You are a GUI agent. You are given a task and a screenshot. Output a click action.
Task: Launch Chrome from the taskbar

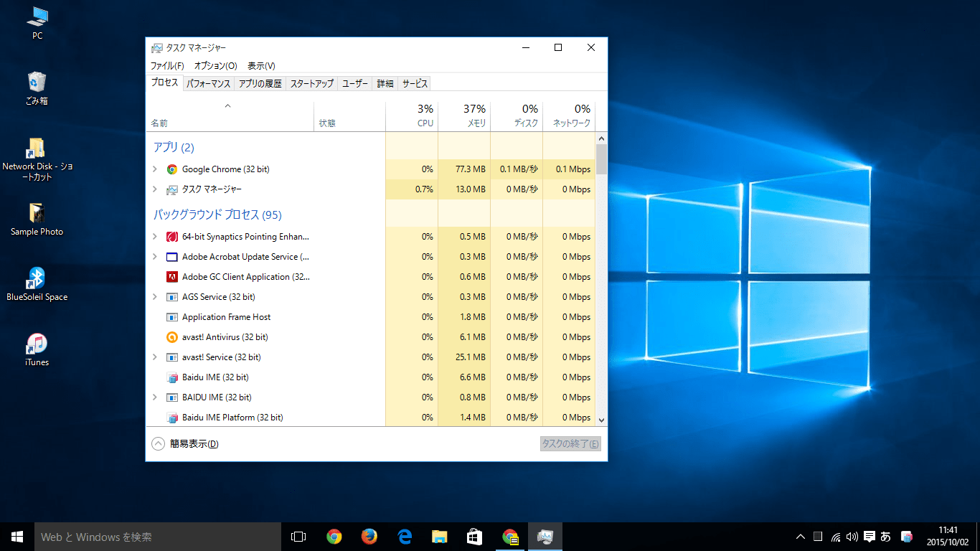334,537
